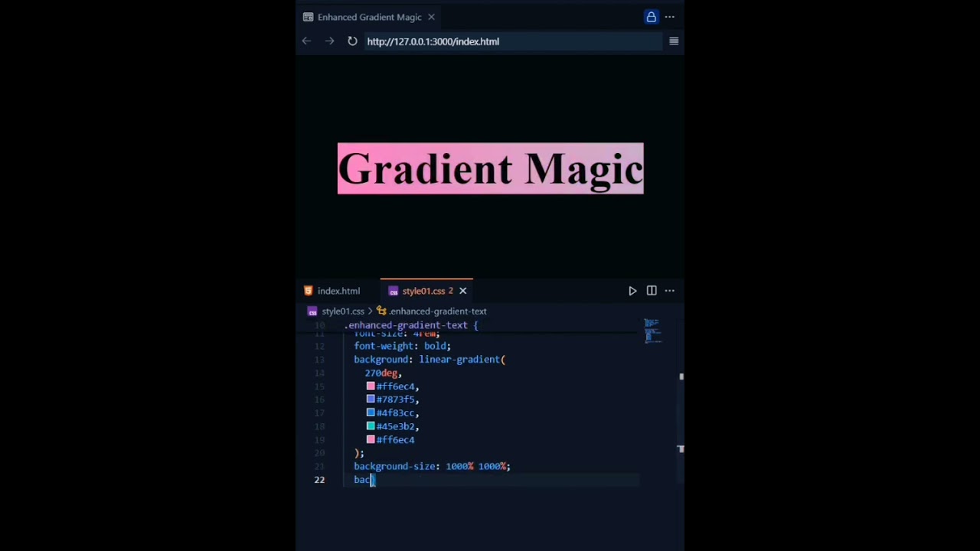This screenshot has width=980, height=551.
Task: Click the lock icon in preview tab bar
Action: pos(651,17)
